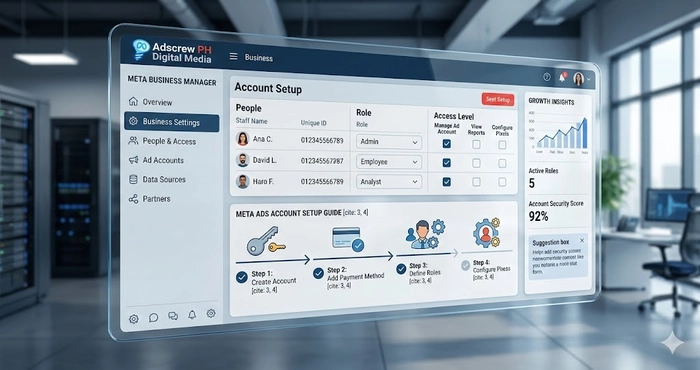The width and height of the screenshot is (700, 370).
Task: Uncheck Manage Ad Account for David L.
Action: (x=446, y=163)
